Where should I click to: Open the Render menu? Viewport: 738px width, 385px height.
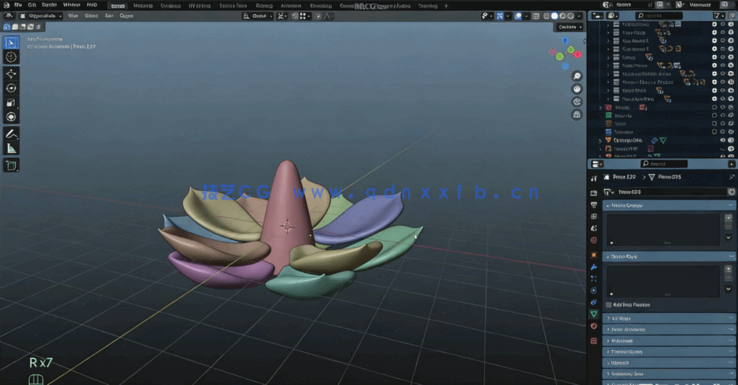pyautogui.click(x=49, y=5)
